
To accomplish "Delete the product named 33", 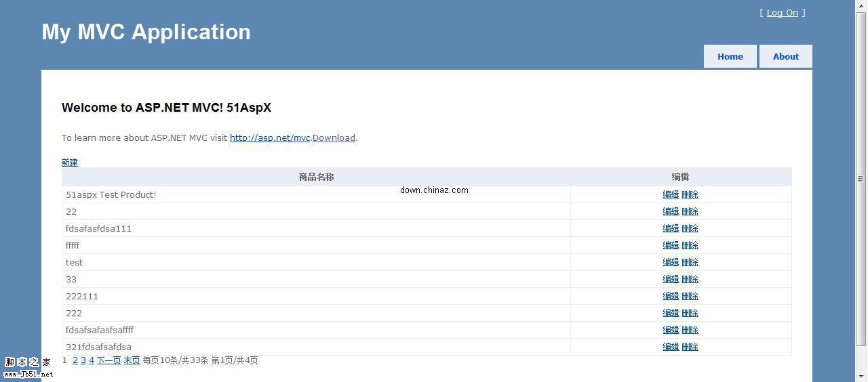I will pos(690,279).
